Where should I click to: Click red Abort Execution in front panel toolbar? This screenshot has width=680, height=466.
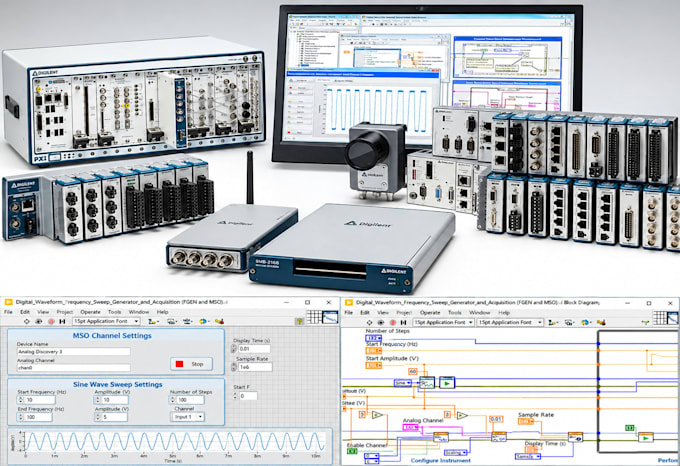pyautogui.click(x=51, y=322)
